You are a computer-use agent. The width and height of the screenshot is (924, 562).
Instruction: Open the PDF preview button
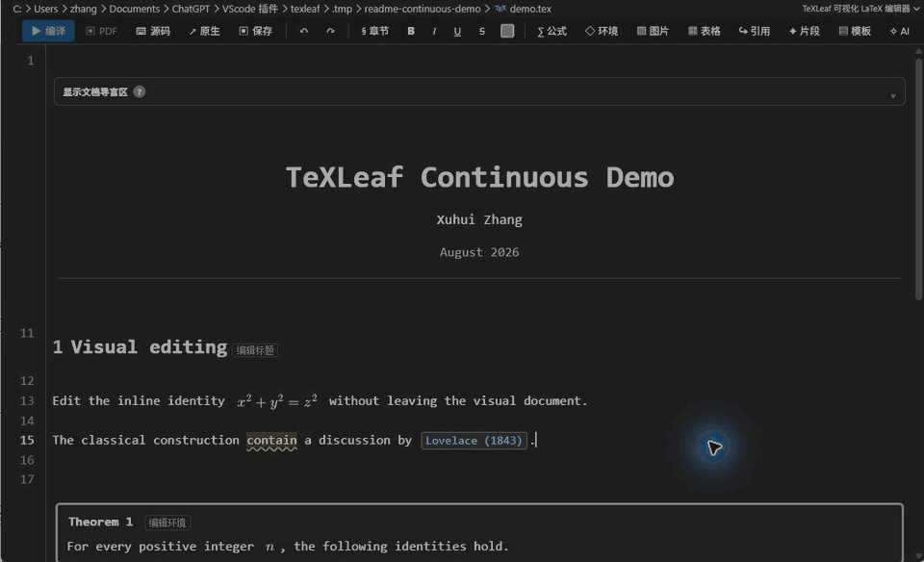(x=101, y=31)
